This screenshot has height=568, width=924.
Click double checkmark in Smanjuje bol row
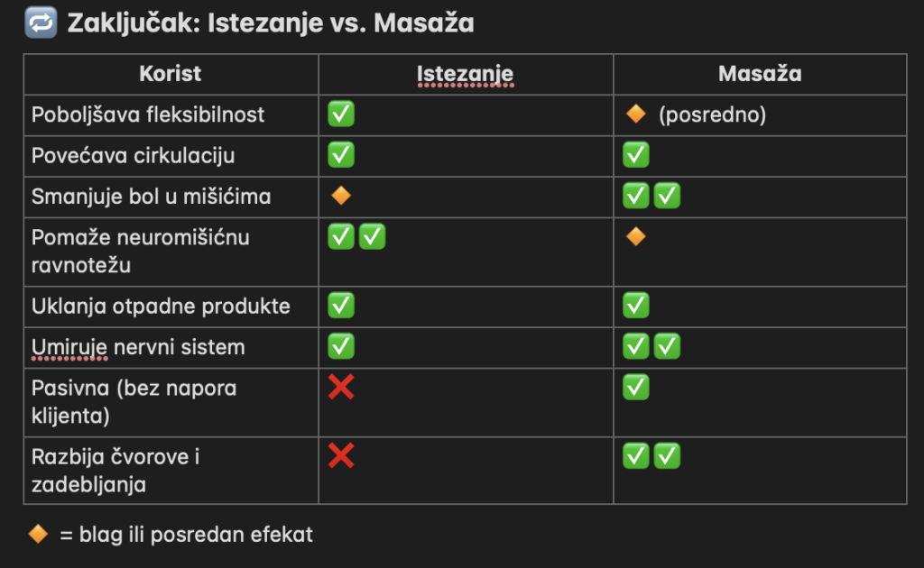pyautogui.click(x=651, y=196)
